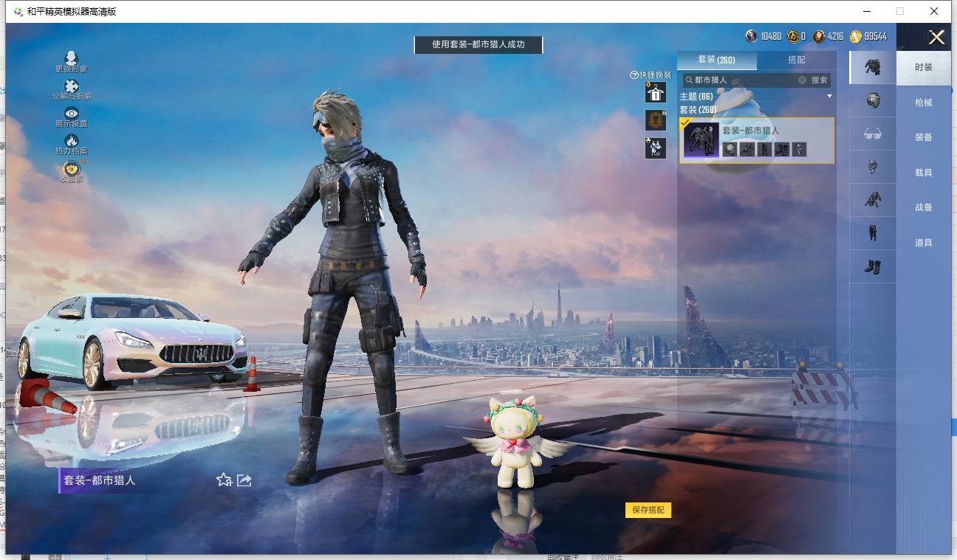Viewport: 957px width, 560px height.
Task: Switch to the 套装 (260) tab
Action: click(x=716, y=60)
